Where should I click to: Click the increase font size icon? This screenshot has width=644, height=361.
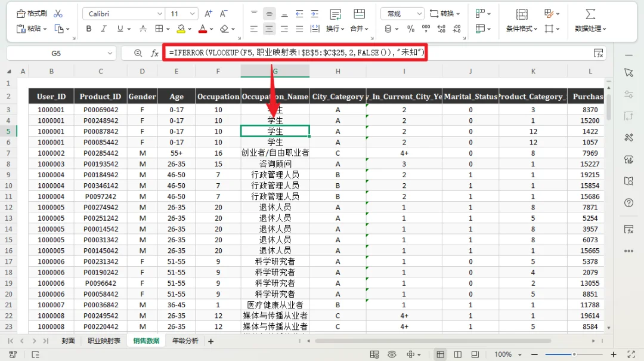pyautogui.click(x=208, y=13)
